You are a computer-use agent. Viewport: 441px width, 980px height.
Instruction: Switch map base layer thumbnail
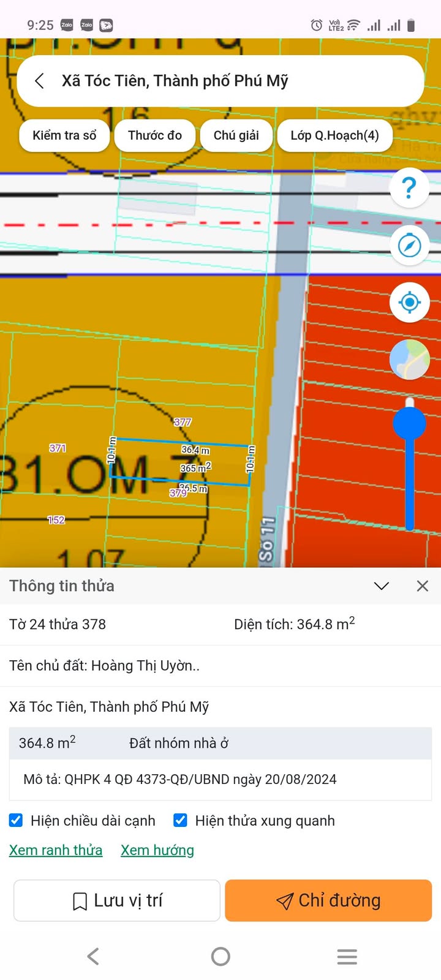(x=409, y=360)
